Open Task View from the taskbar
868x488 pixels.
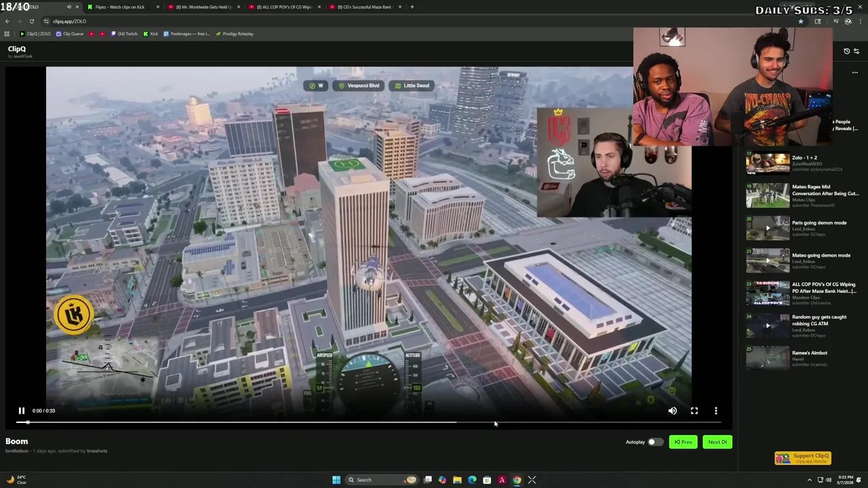click(x=428, y=480)
